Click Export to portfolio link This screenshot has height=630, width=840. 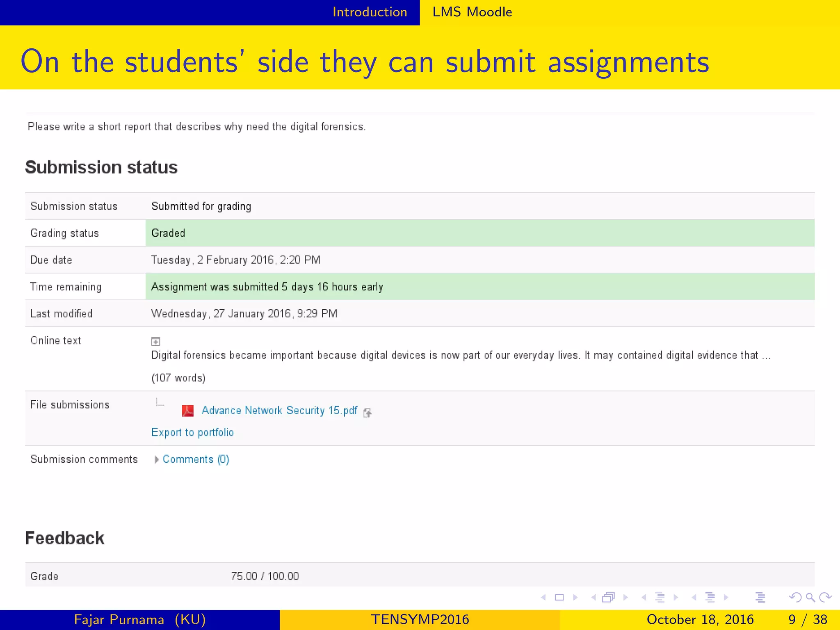[192, 432]
